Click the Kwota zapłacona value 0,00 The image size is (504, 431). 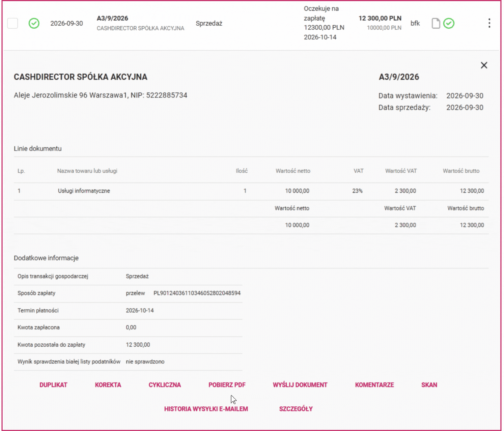(131, 327)
